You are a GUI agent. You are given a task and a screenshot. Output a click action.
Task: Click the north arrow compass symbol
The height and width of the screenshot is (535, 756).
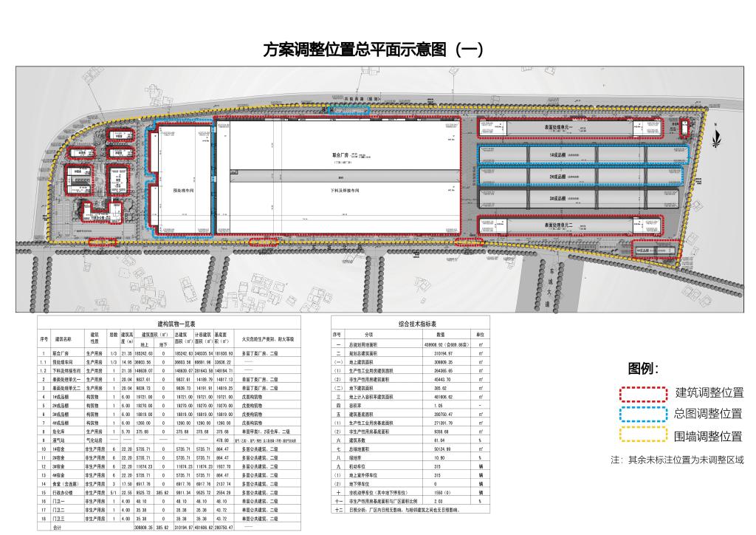718,138
